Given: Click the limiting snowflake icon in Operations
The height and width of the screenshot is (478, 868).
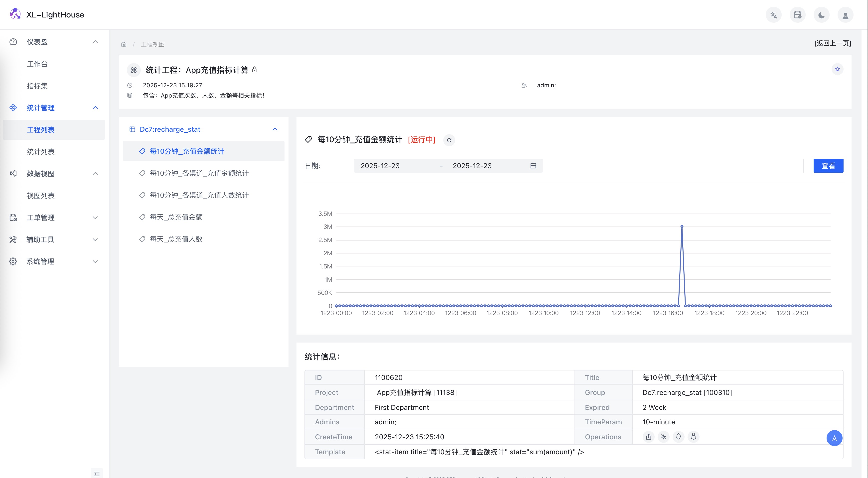Looking at the screenshot, I should [x=663, y=437].
